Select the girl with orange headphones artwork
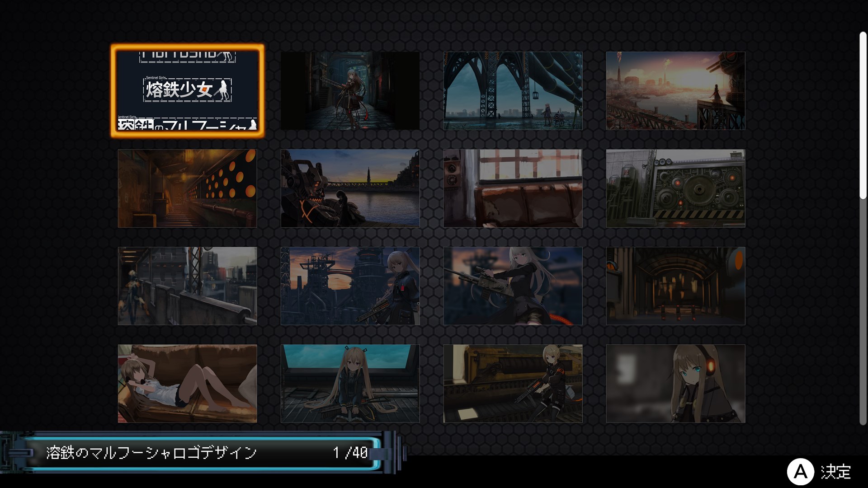This screenshot has height=488, width=868. [675, 384]
